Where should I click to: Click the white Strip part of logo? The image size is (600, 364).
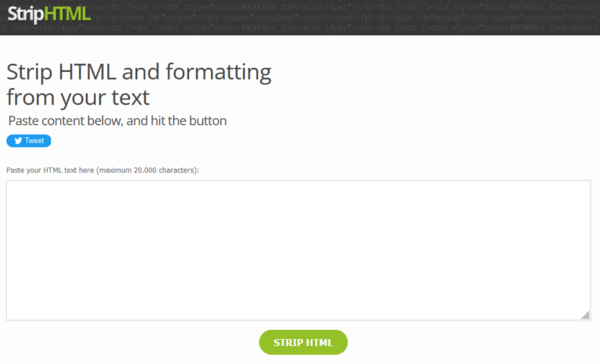(26, 15)
